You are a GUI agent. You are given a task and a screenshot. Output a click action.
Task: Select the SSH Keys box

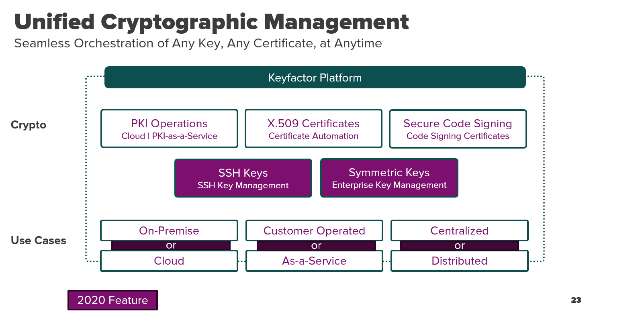tap(243, 178)
